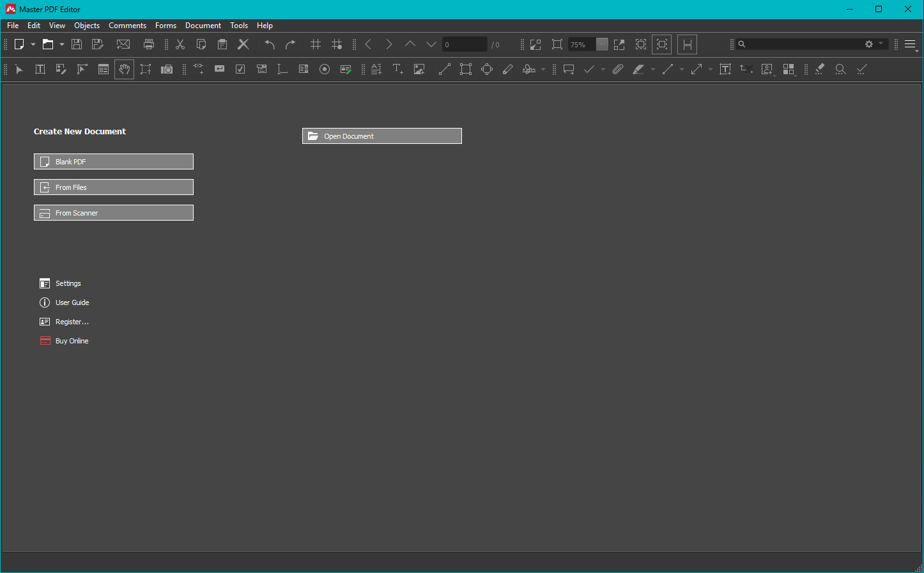Expand the New Document dropdown arrow

pos(33,44)
